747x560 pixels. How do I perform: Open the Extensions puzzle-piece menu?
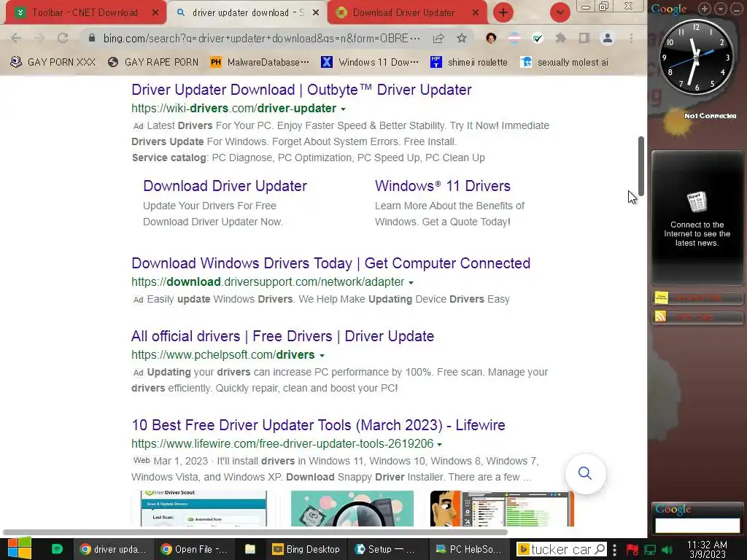tap(561, 38)
